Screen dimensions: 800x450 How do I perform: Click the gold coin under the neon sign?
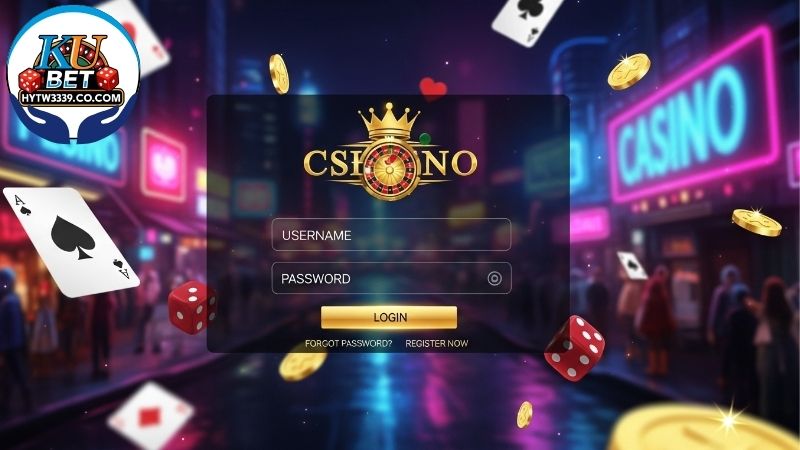coord(756,222)
